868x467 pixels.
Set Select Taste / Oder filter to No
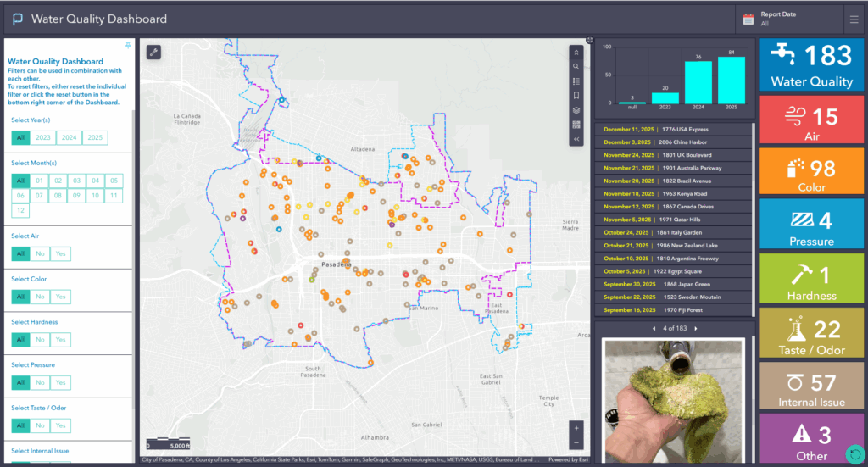coord(40,425)
